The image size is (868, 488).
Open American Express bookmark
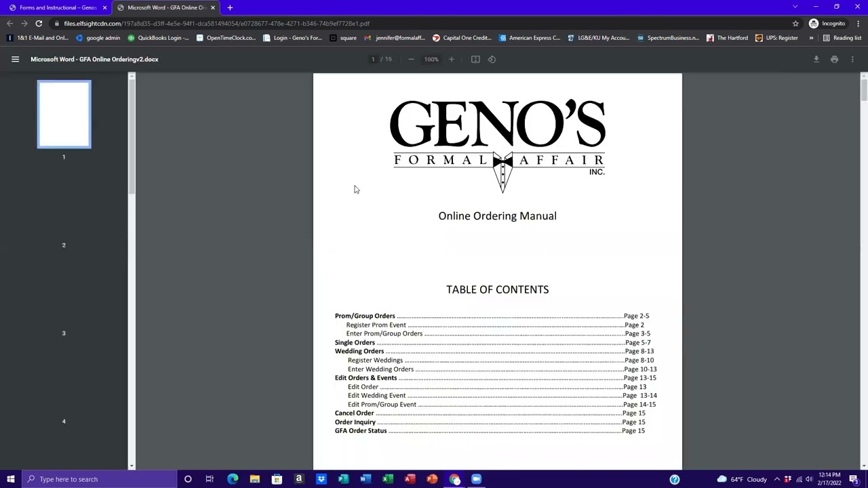(530, 38)
